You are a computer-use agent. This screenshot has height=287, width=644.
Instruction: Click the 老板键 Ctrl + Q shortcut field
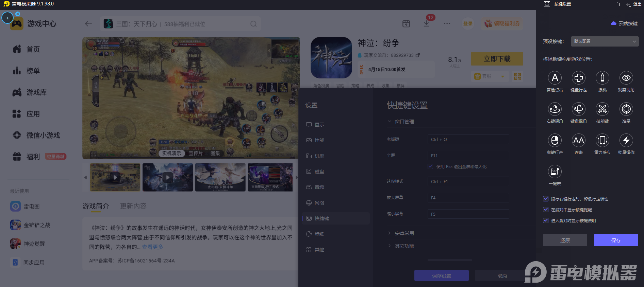point(468,140)
